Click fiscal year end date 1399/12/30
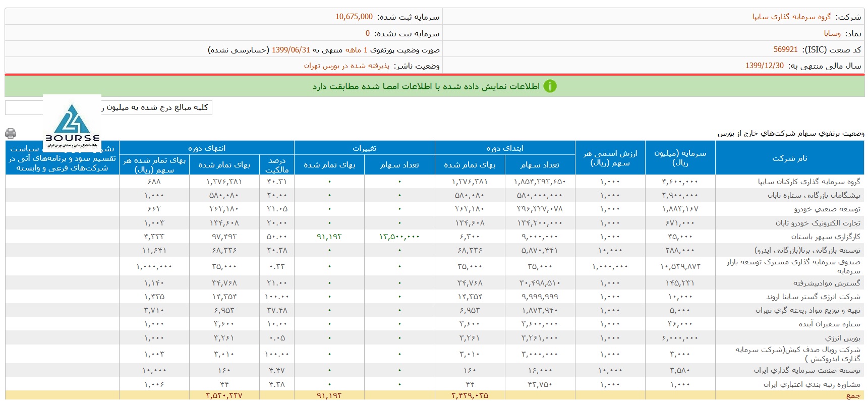 (765, 66)
